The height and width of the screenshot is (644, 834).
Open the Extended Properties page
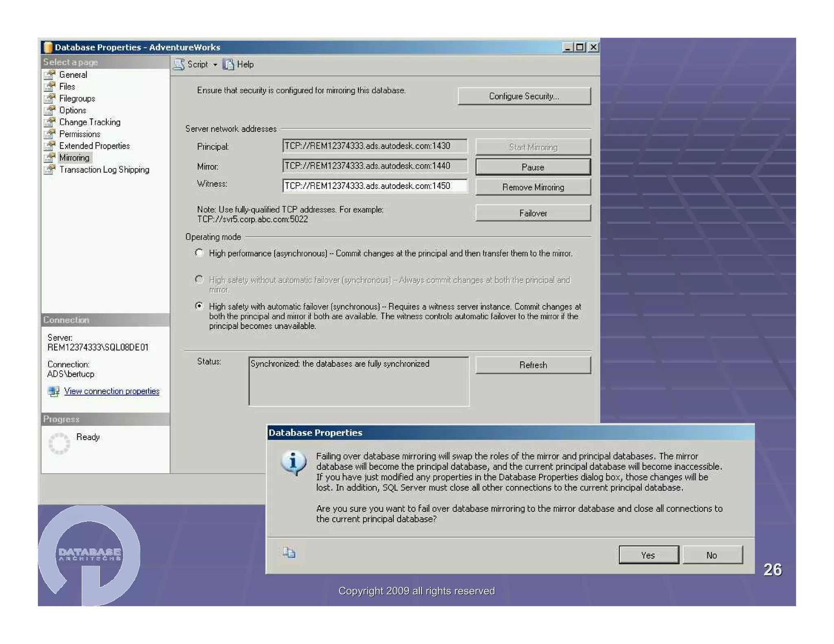pyautogui.click(x=94, y=146)
